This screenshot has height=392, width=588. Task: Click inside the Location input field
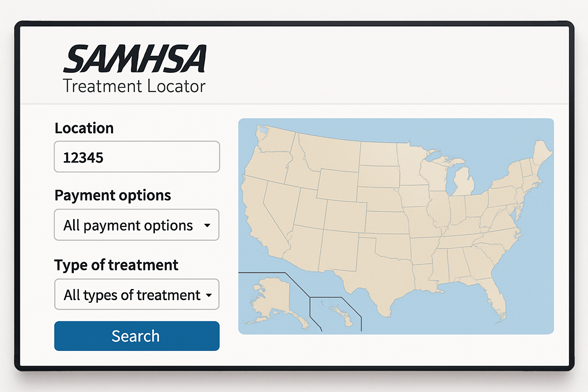point(136,157)
